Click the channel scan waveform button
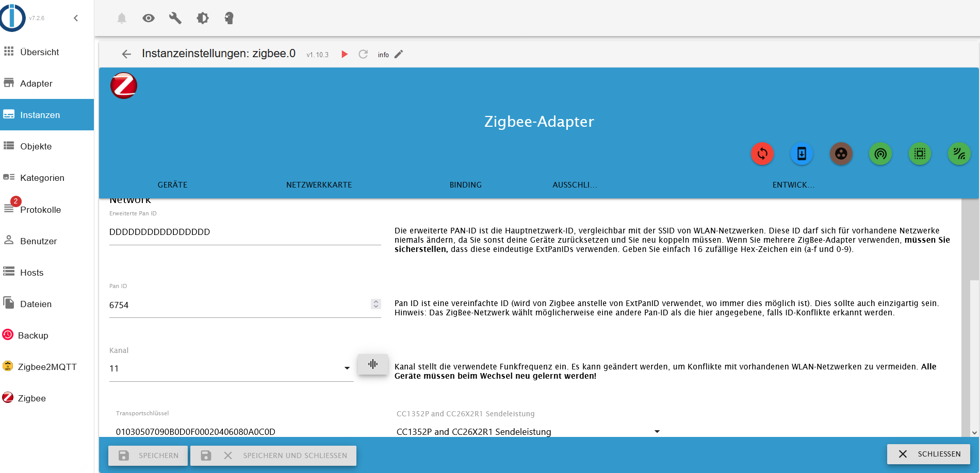The image size is (980, 473). click(x=373, y=364)
